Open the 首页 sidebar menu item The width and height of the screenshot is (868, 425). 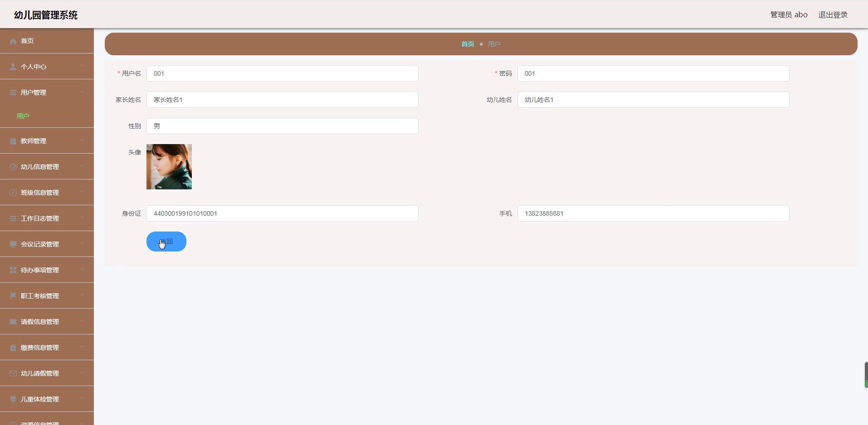point(47,41)
